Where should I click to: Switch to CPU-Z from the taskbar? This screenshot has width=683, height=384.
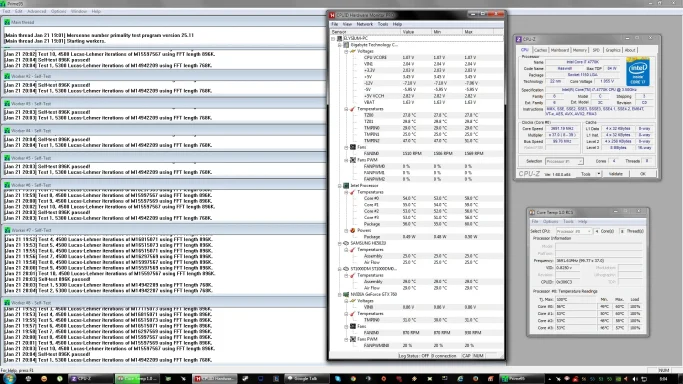click(90, 379)
